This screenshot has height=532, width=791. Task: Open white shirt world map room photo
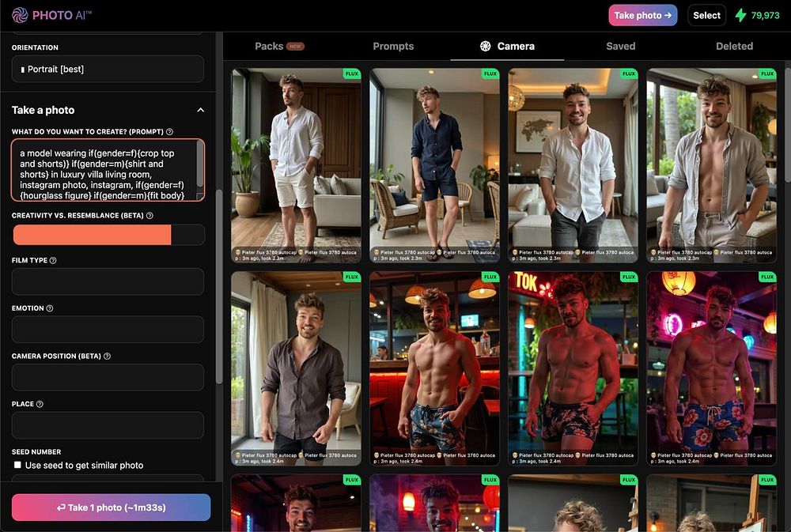coord(573,165)
